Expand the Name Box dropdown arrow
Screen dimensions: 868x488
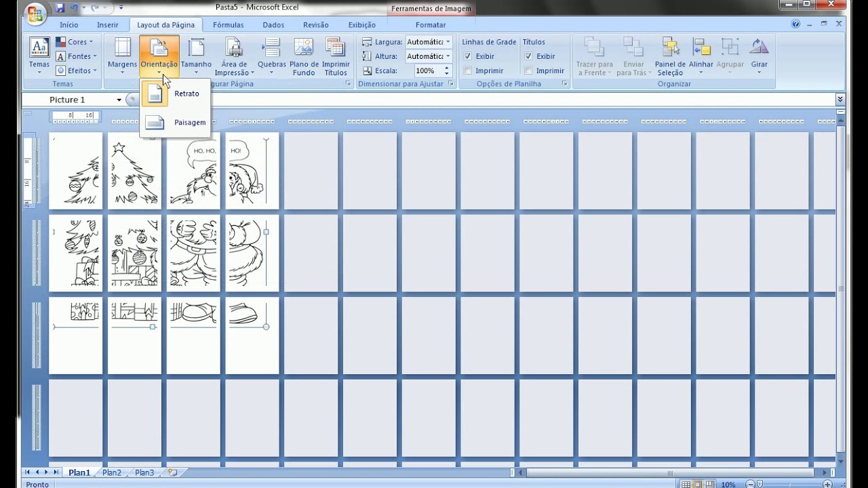pos(119,100)
